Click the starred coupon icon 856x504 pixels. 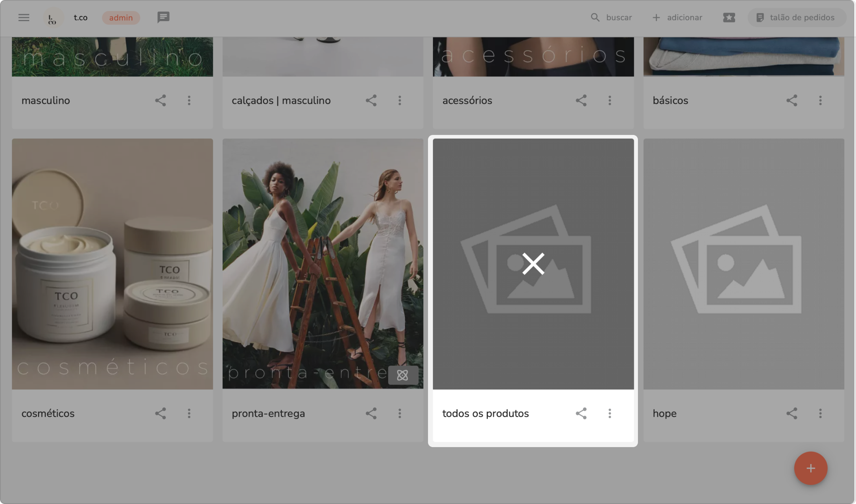pos(729,17)
